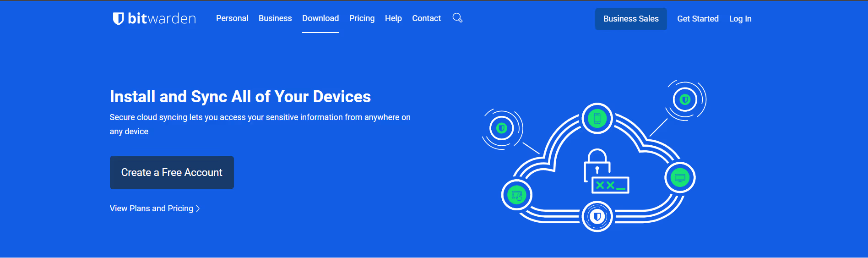Click the upper-left radiating shield icon

pyautogui.click(x=502, y=128)
